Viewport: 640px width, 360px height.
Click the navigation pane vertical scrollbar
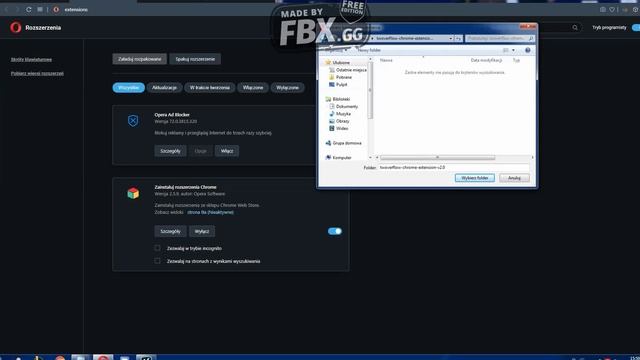coord(370,89)
